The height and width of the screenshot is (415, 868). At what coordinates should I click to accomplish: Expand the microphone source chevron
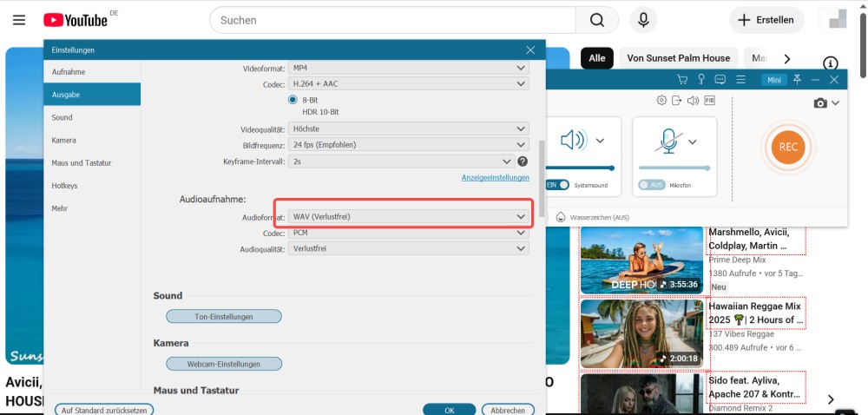[693, 142]
